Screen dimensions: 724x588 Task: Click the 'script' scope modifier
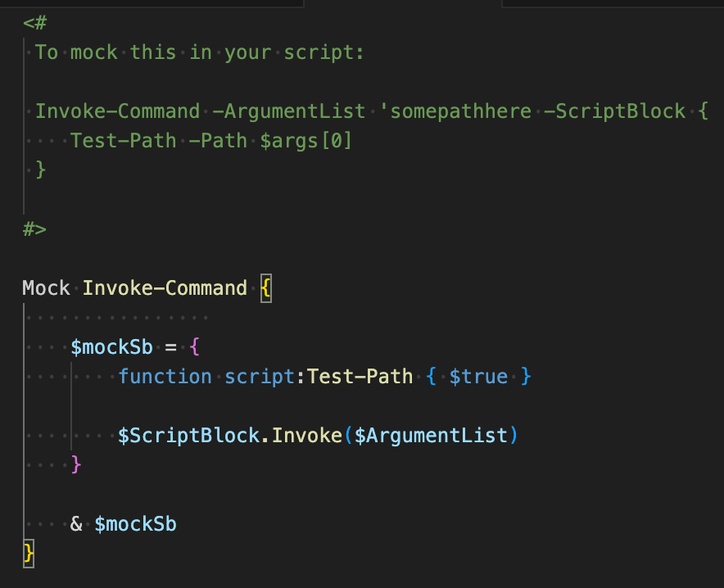pos(260,378)
